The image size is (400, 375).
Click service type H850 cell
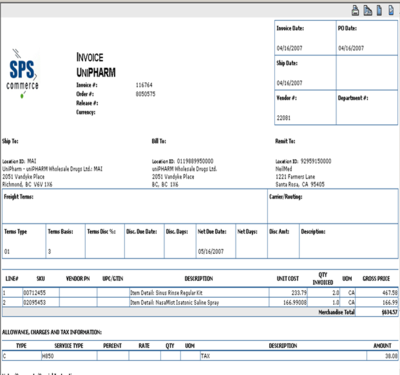tap(69, 356)
